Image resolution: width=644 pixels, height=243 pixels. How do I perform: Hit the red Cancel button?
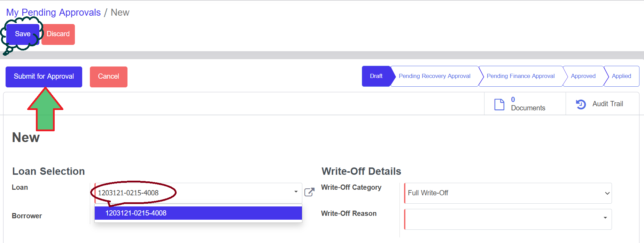[108, 77]
